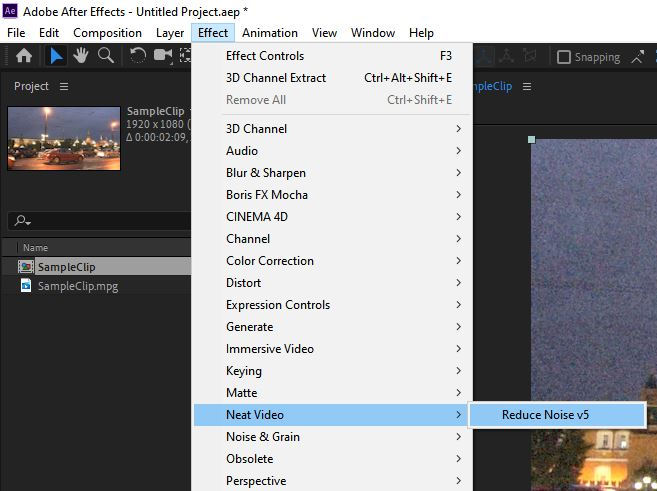This screenshot has height=491, width=657.
Task: Click the Home icon in the toolbar
Action: click(x=24, y=57)
